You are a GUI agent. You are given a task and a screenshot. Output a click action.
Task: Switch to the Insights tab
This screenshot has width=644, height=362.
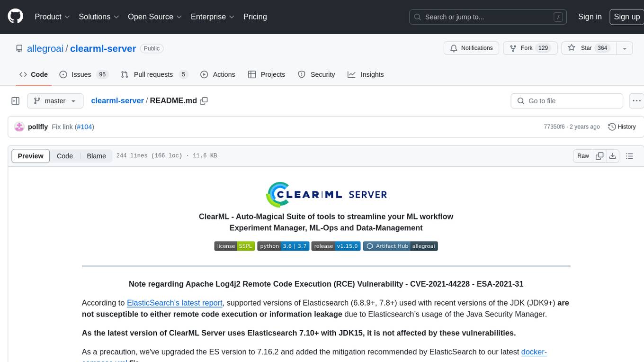tap(366, 74)
